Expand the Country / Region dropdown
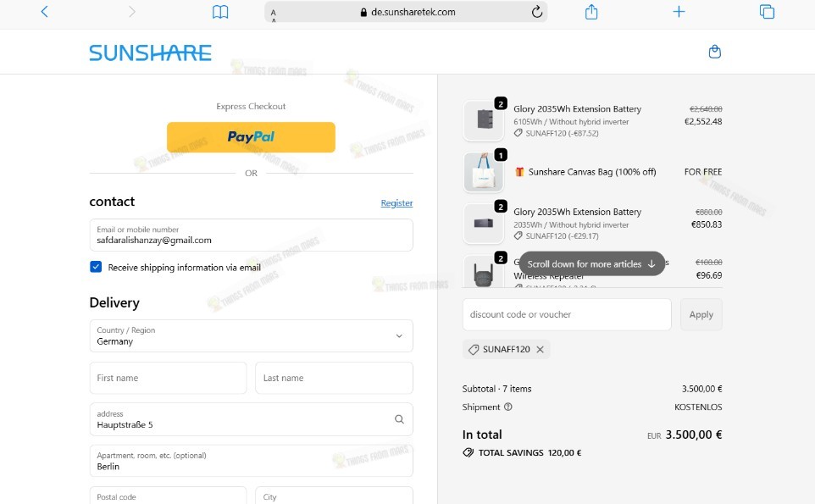This screenshot has height=504, width=815. coord(251,335)
